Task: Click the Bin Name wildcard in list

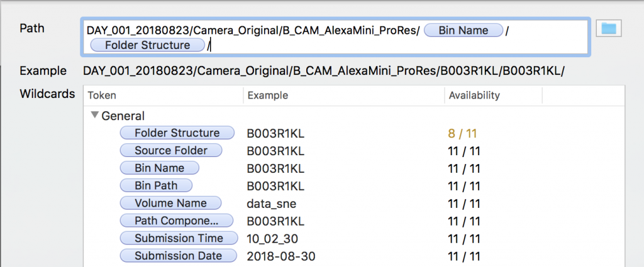Action: coord(159,168)
